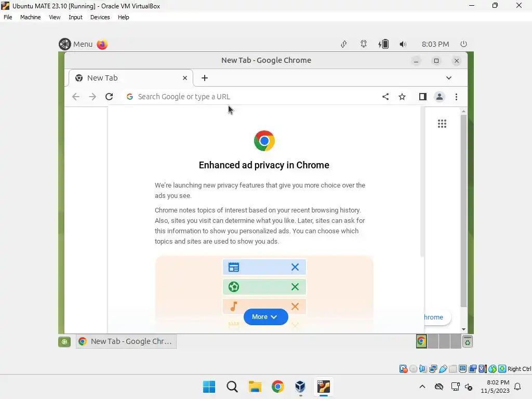Click the scrollbar down arrow
This screenshot has height=399, width=532.
463,329
